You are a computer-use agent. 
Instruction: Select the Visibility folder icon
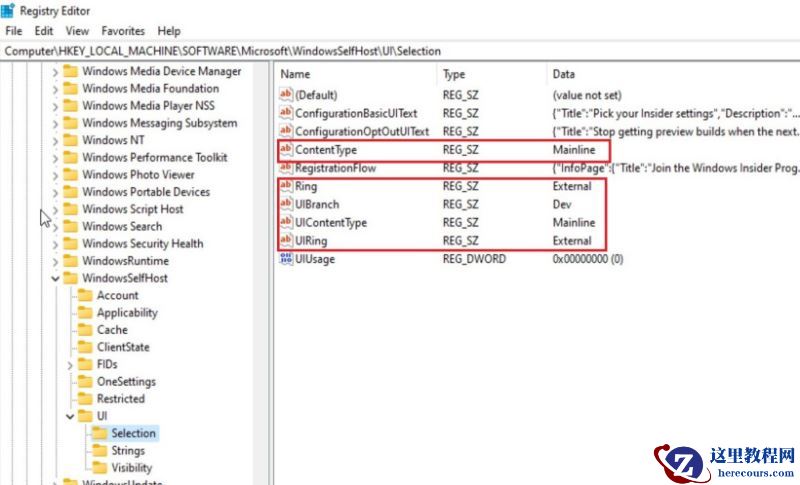(x=99, y=468)
